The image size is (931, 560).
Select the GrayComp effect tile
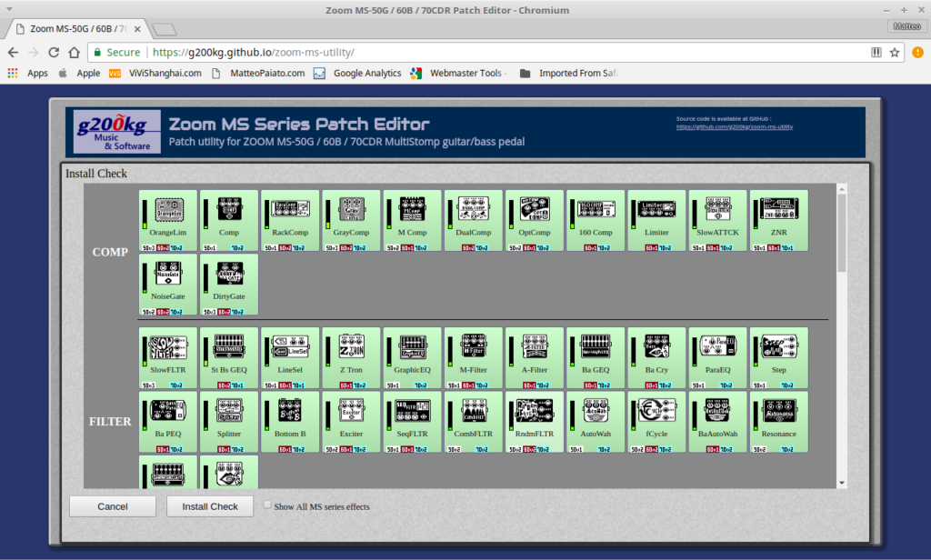[x=352, y=220]
